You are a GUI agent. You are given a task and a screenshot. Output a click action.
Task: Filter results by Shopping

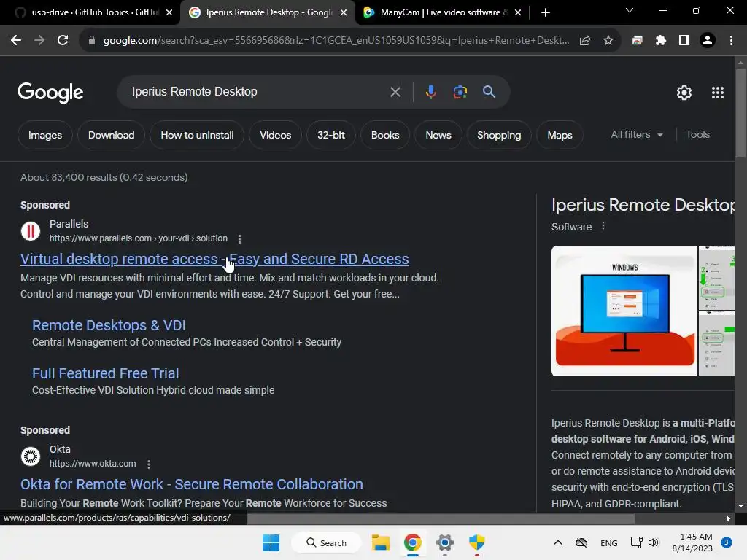tap(499, 135)
